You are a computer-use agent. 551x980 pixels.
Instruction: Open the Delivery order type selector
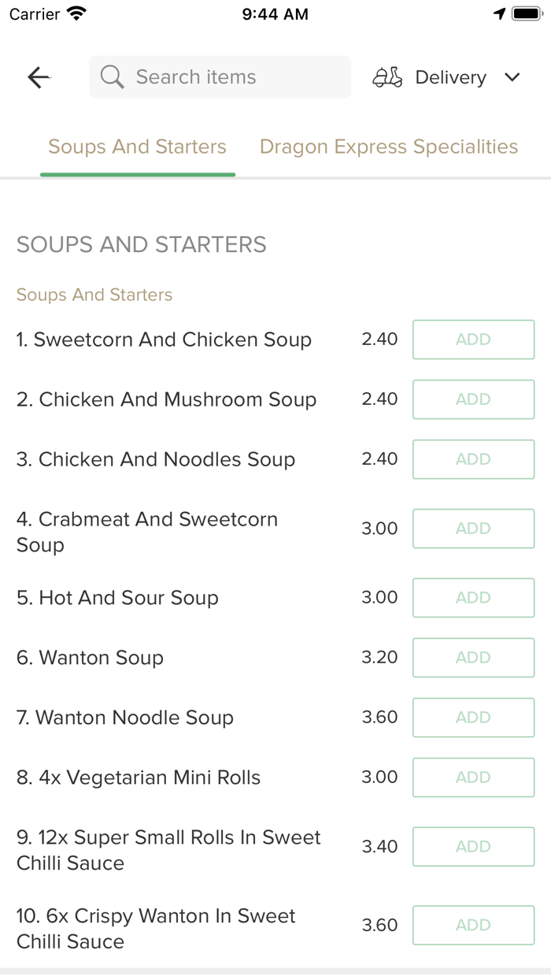450,77
